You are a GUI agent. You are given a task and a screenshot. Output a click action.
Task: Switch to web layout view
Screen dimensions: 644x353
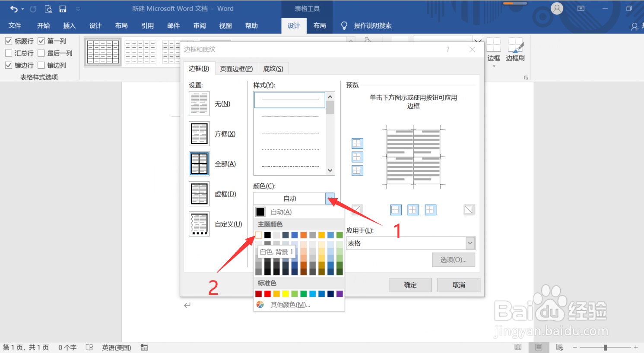coord(559,347)
